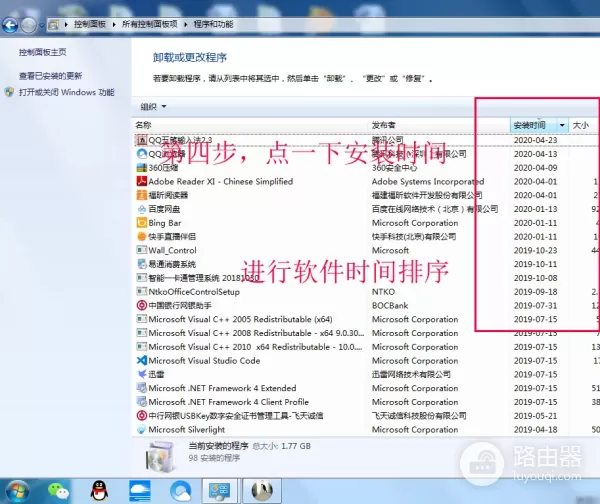Viewport: 600px width, 504px height.
Task: Select the NtkoOfficeControlSetup row
Action: pyautogui.click(x=365, y=292)
